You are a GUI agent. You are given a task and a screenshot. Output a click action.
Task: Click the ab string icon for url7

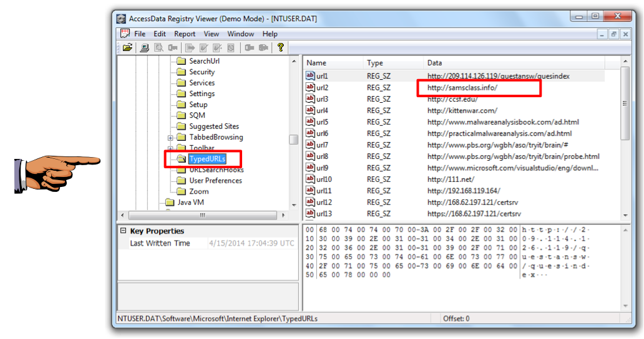coord(310,145)
